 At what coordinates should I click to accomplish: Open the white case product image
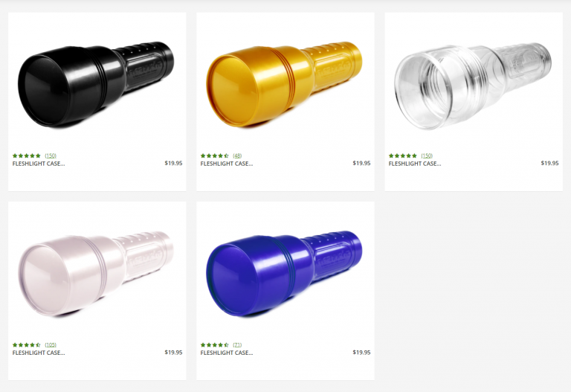(96, 274)
